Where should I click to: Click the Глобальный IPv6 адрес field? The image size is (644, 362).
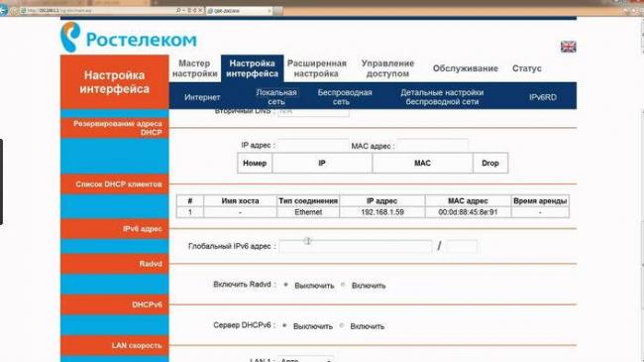point(356,246)
